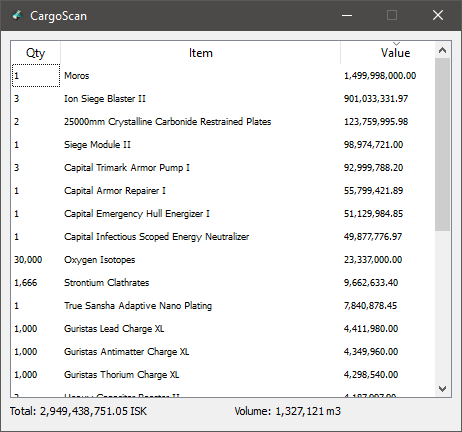Image resolution: width=462 pixels, height=432 pixels.
Task: Click the value 49,877,776.97
Action: [373, 237]
